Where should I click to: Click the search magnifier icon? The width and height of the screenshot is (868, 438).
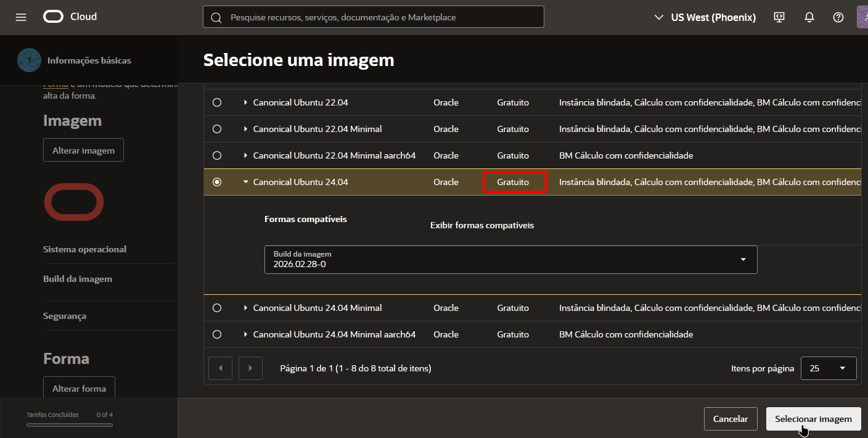click(216, 17)
